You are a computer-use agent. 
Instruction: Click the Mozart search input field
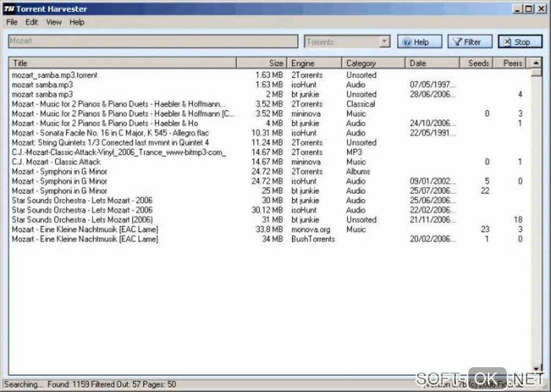[x=153, y=41]
